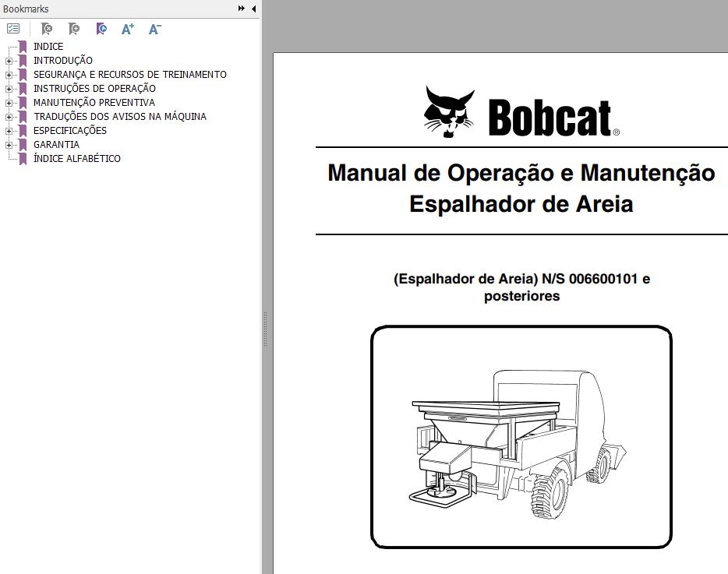728x574 pixels.
Task: Go to the GARANTIA bookmark text
Action: coord(56,144)
